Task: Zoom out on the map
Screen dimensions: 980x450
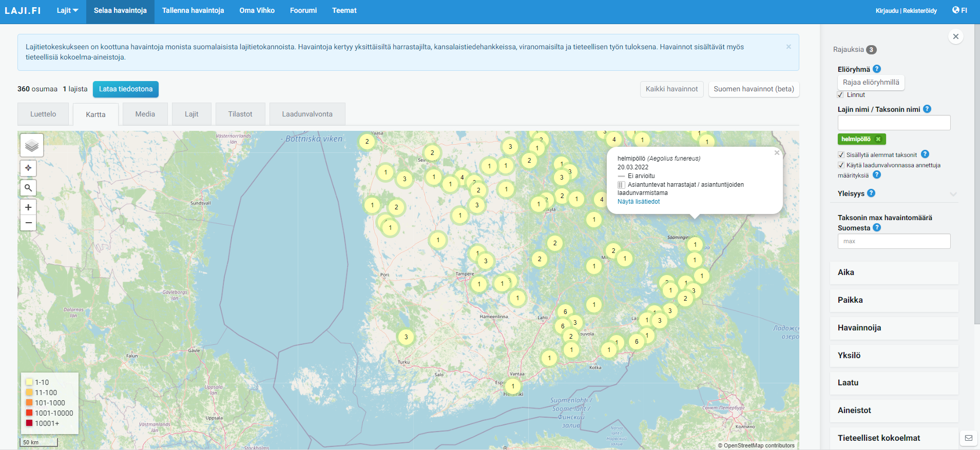Action: click(x=28, y=223)
